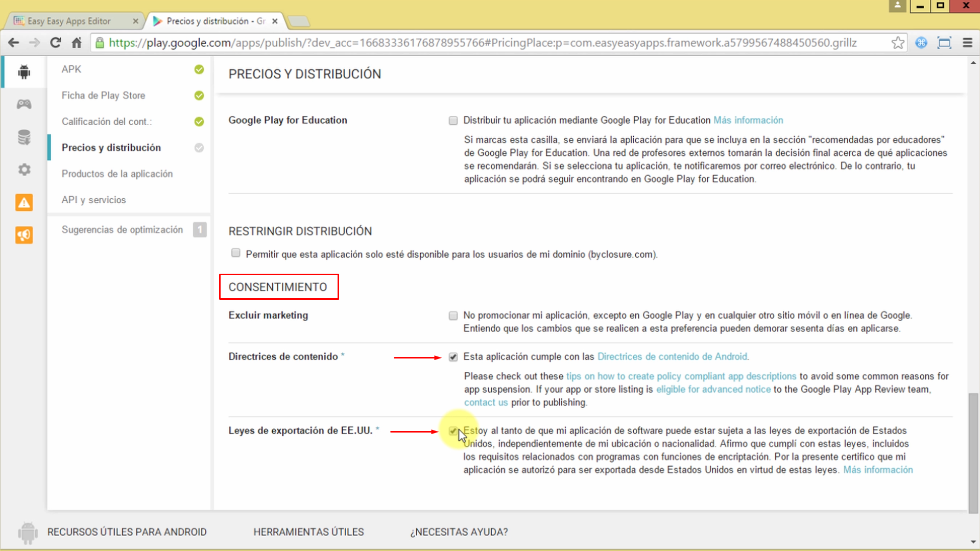Image resolution: width=980 pixels, height=551 pixels.
Task: Select Ficha de Play Store menu item
Action: point(103,95)
